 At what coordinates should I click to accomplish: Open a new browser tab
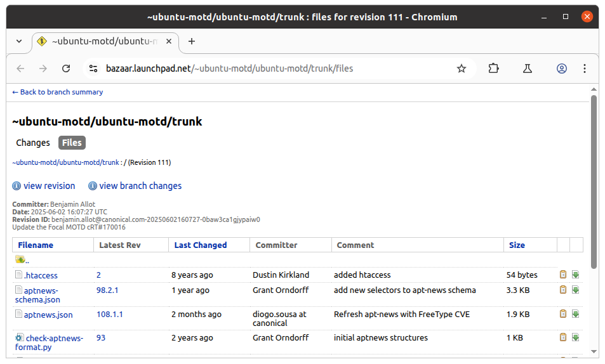[x=192, y=41]
